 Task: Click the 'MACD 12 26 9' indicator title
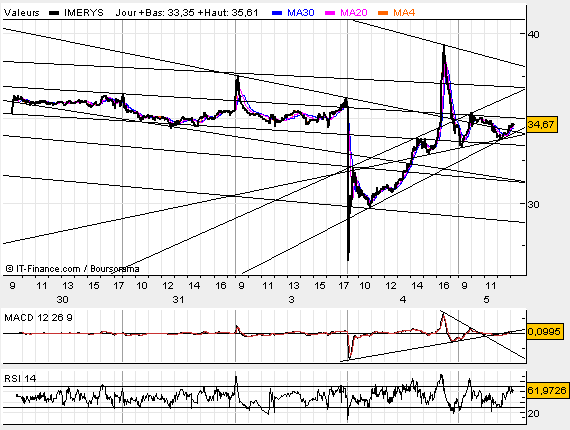click(38, 318)
